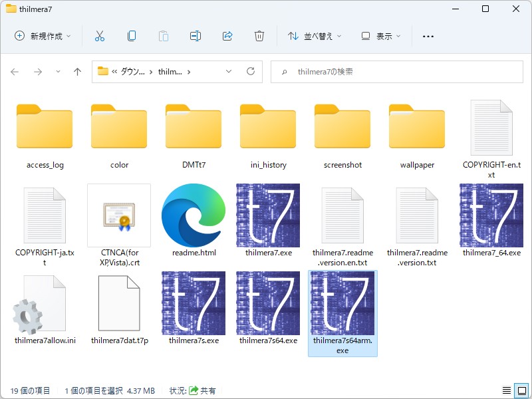Rename the selection with the rename icon
Viewport: 532px width, 399px height.
pos(195,35)
